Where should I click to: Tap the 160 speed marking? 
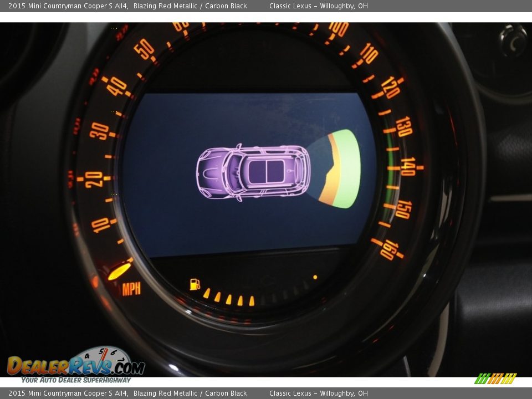coord(390,249)
